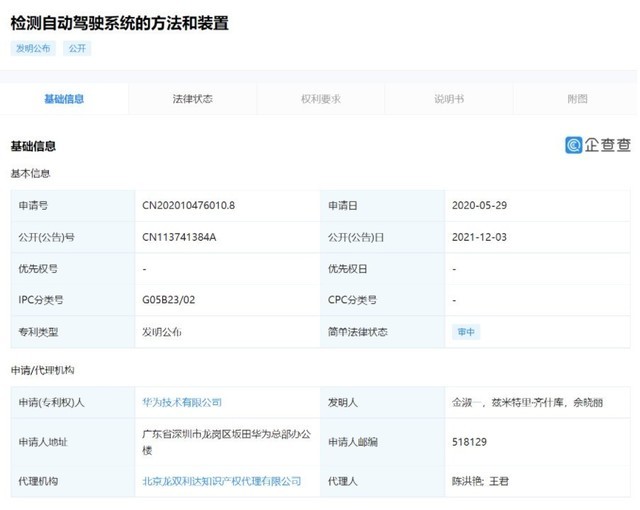Open applicant link 华为技术有限公司

coord(182,402)
